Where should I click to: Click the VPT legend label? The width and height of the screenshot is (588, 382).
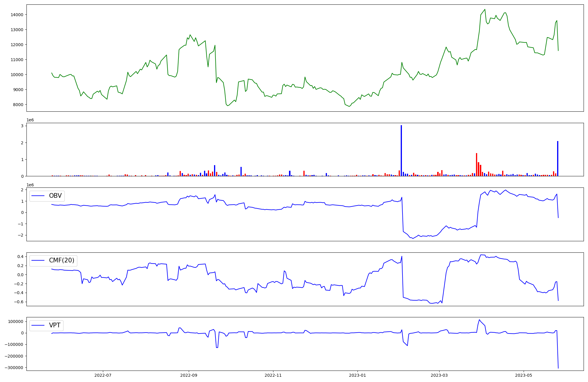[55, 325]
